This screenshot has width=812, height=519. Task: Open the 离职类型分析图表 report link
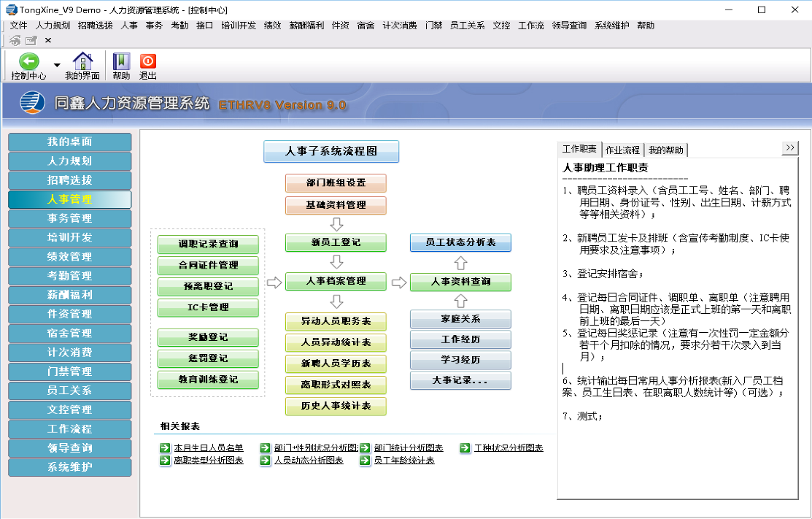pos(208,461)
